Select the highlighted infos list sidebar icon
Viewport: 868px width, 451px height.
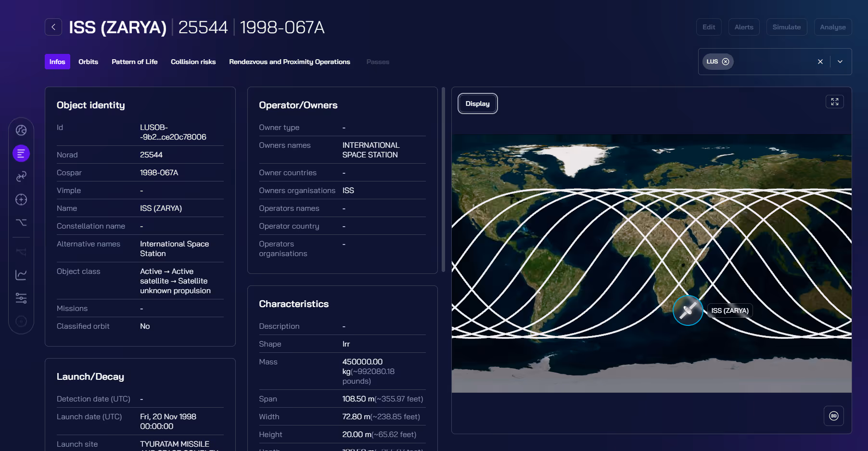tap(21, 154)
